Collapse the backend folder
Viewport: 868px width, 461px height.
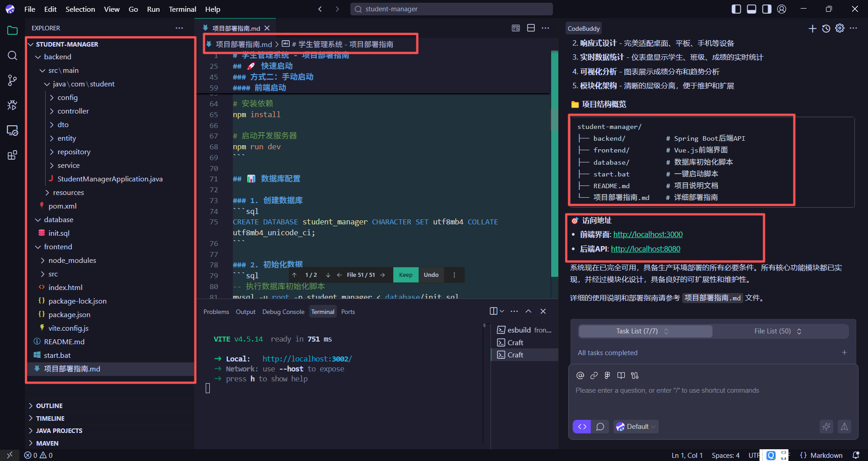38,57
